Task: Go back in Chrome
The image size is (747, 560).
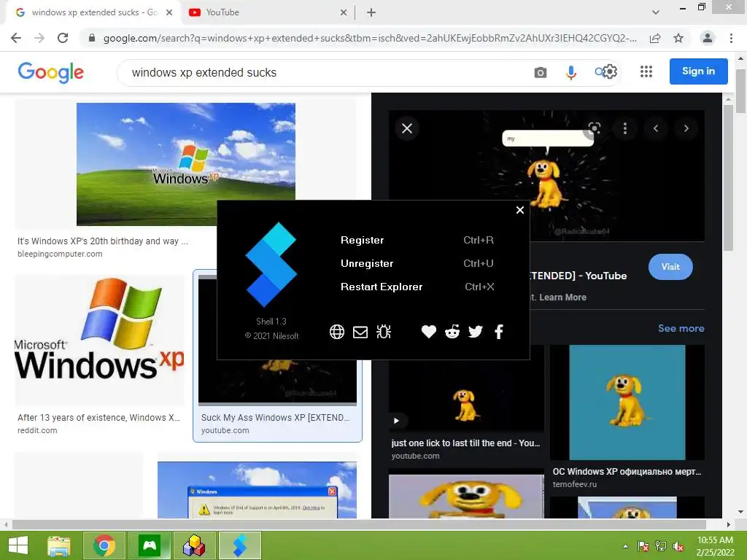Action: (16, 38)
